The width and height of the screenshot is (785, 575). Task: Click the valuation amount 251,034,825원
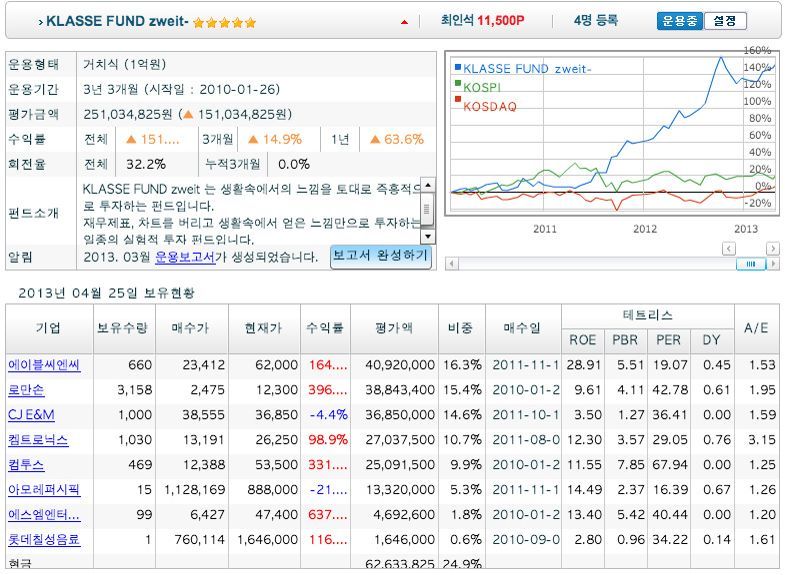coord(128,115)
